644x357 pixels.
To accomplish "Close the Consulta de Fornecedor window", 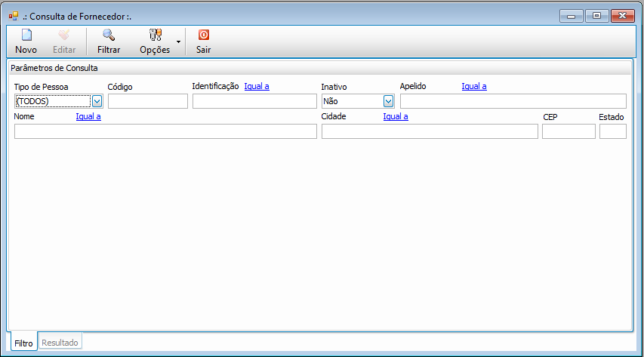I will tap(623, 16).
